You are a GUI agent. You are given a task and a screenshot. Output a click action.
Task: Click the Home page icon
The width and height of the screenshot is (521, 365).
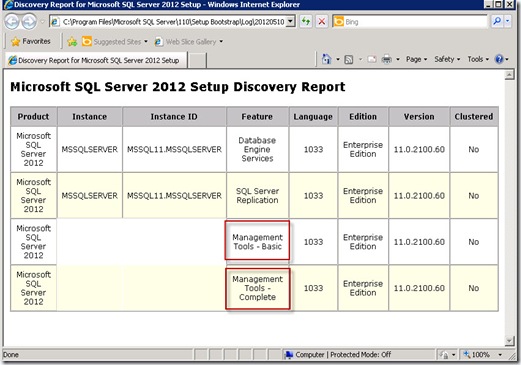tap(326, 59)
